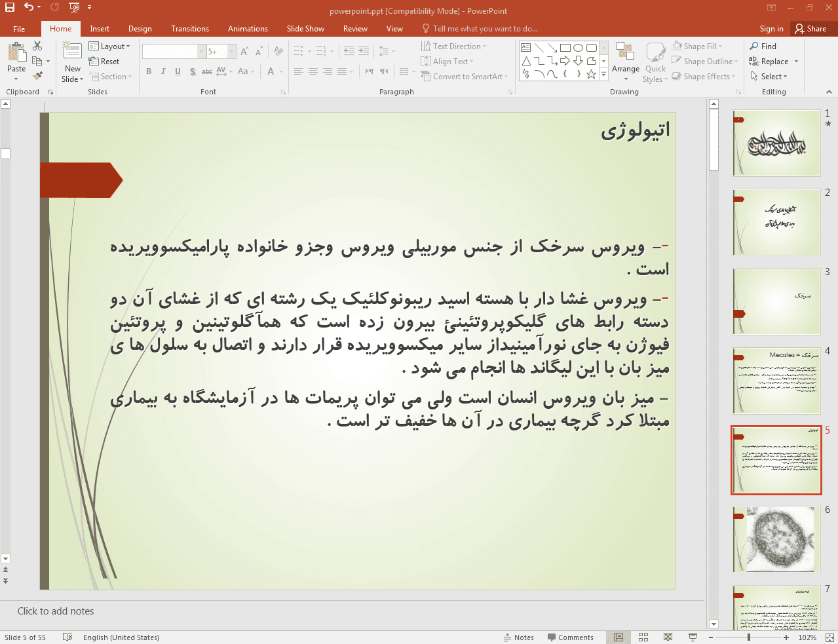Enable Slide Show view in status bar
Image resolution: width=838 pixels, height=644 pixels.
tap(693, 637)
